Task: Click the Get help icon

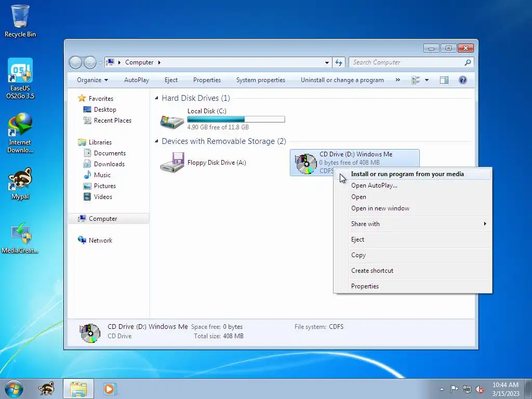Action: pyautogui.click(x=463, y=80)
